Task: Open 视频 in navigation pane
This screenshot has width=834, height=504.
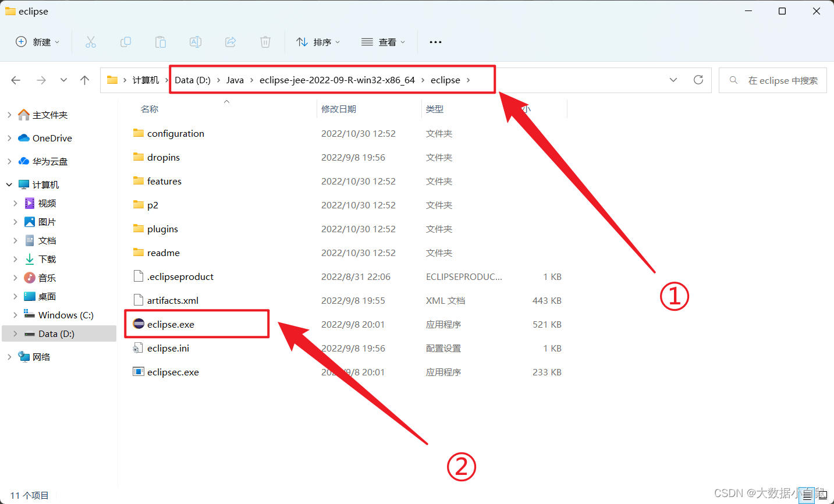Action: (x=47, y=203)
